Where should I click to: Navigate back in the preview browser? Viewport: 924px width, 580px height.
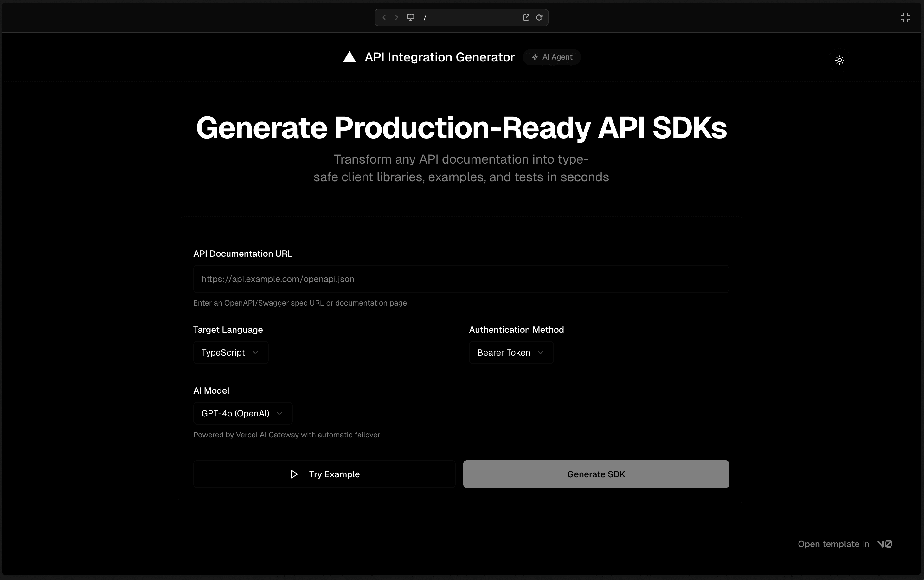pos(384,17)
